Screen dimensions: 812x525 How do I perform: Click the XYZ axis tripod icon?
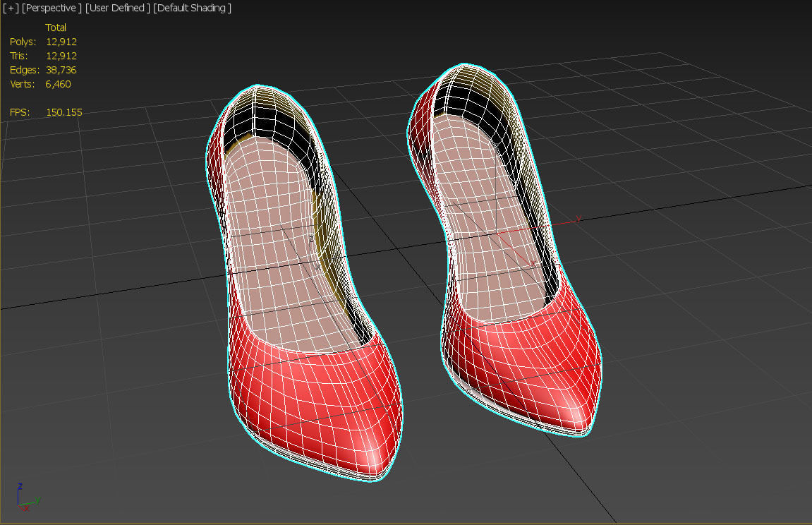(x=28, y=497)
